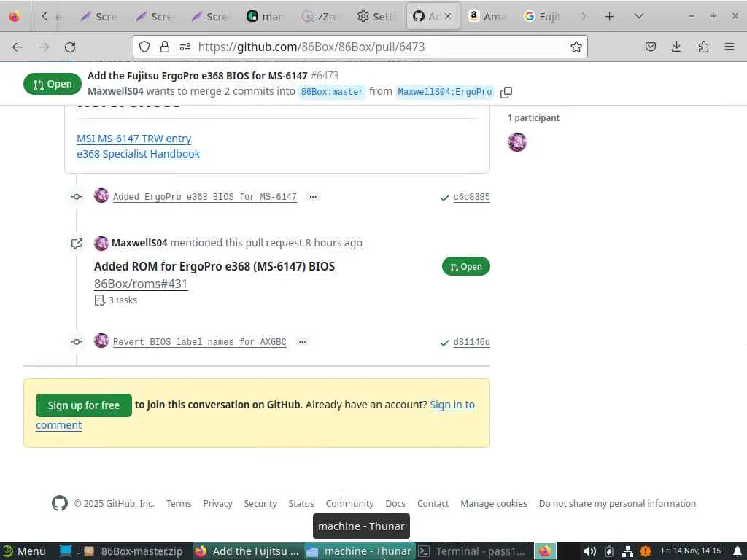Open the footer Privacy link
This screenshot has height=560, width=747.
coord(217,503)
